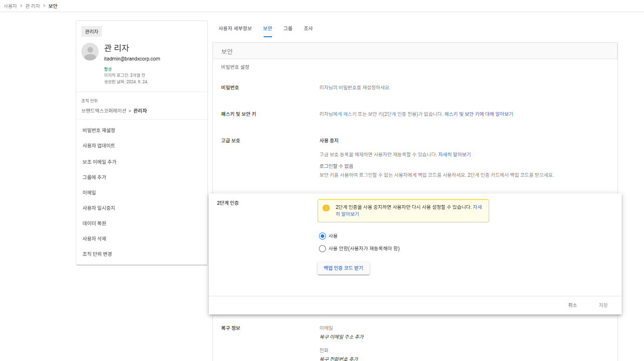Click 비밀번호 재설정 in the sidebar
Image resolution: width=644 pixels, height=361 pixels.
point(99,130)
